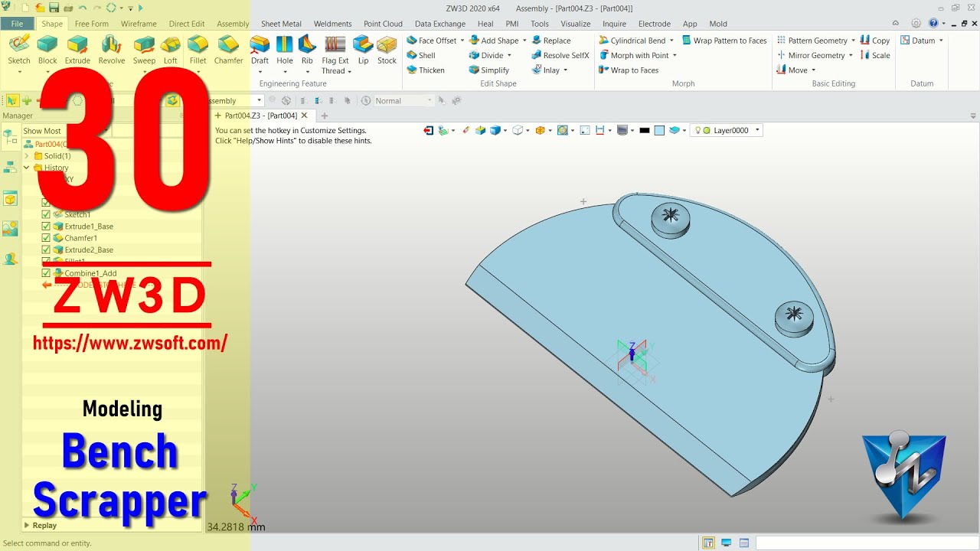Open the Divide dropdown arrow
Screen dimensions: 980x551
(x=509, y=55)
